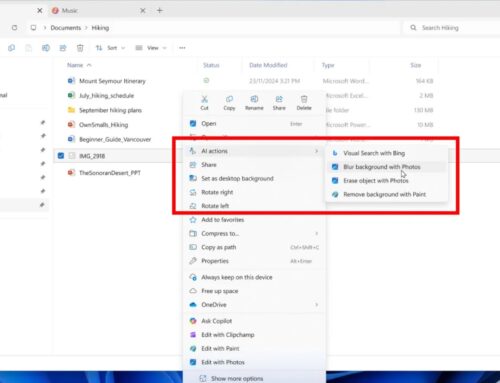
Task: Click the Refresh button near address bar
Action: (x=14, y=28)
